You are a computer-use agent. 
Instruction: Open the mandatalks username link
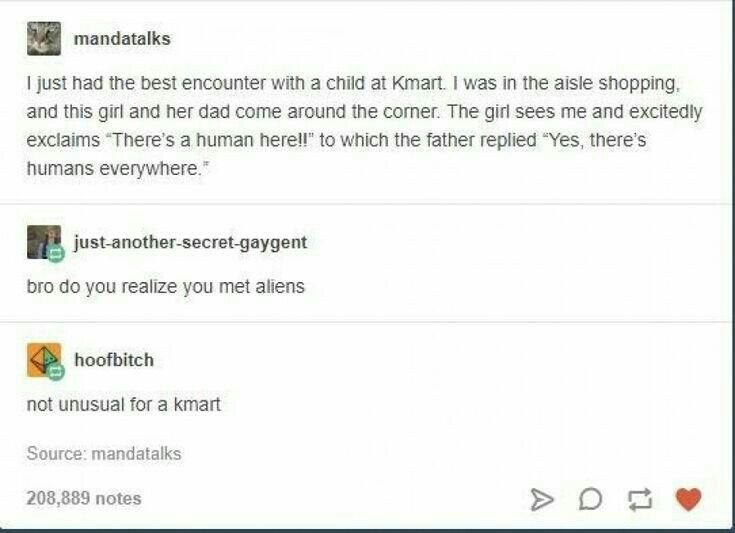122,38
